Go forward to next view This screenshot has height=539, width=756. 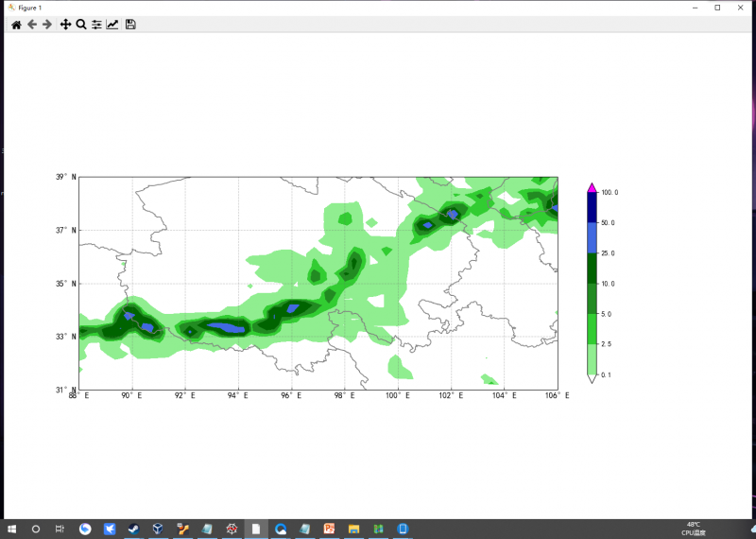47,25
